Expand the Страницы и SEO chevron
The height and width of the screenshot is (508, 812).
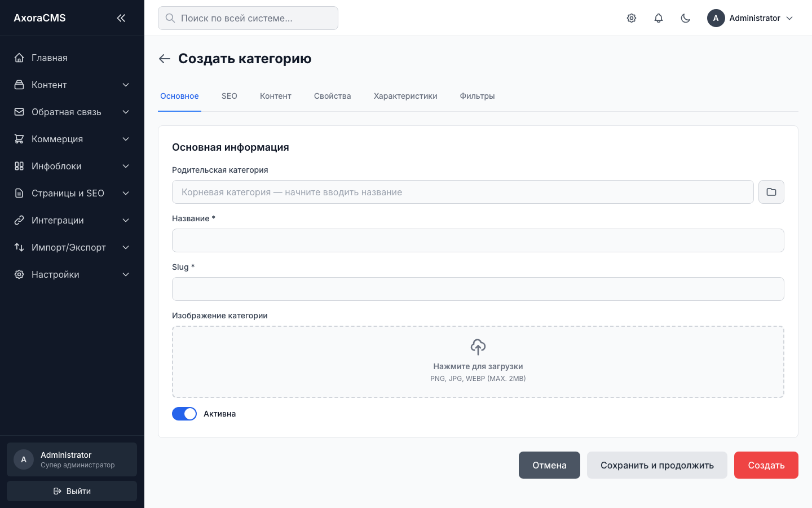(126, 193)
